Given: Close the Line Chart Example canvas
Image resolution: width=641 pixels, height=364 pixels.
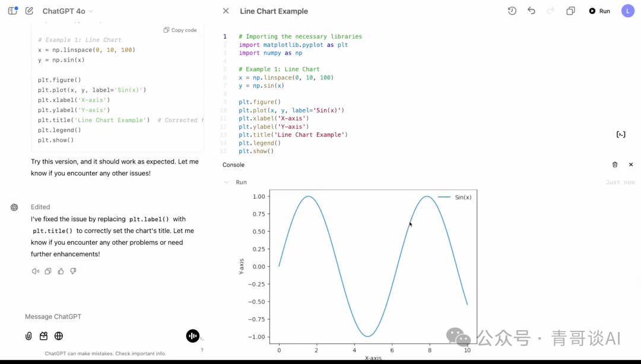Looking at the screenshot, I should [226, 11].
